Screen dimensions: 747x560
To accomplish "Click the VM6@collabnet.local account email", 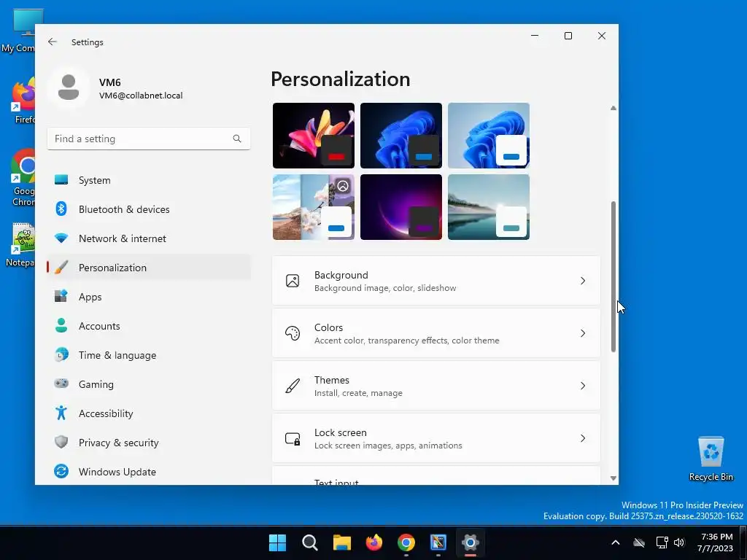I will tap(141, 96).
